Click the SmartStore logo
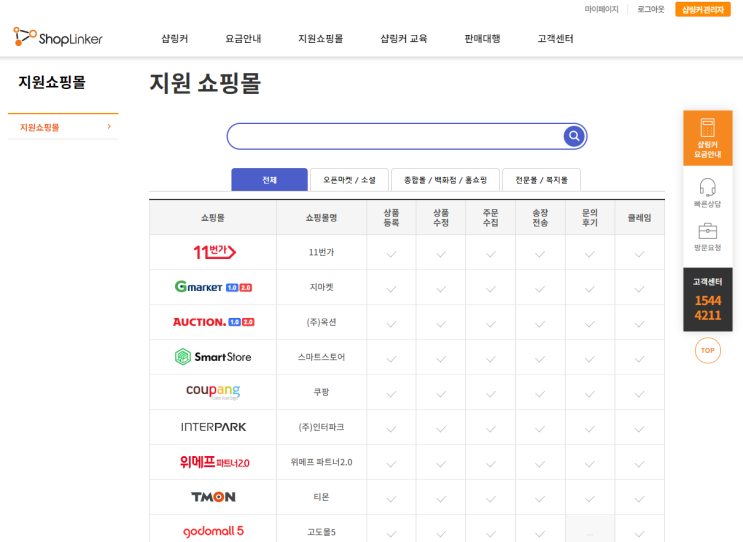Image resolution: width=743 pixels, height=542 pixels. 213,357
